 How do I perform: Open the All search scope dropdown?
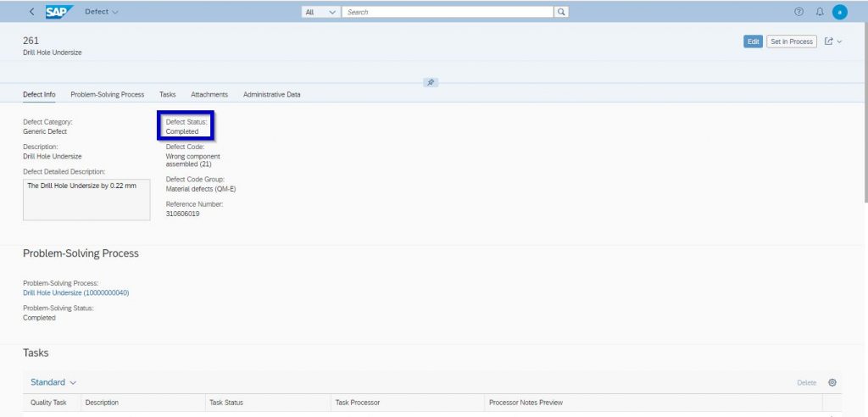[320, 12]
